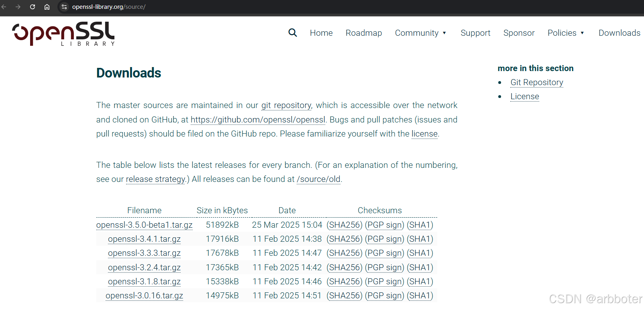
Task: Follow the 'git repository' link in paragraph
Action: click(286, 105)
